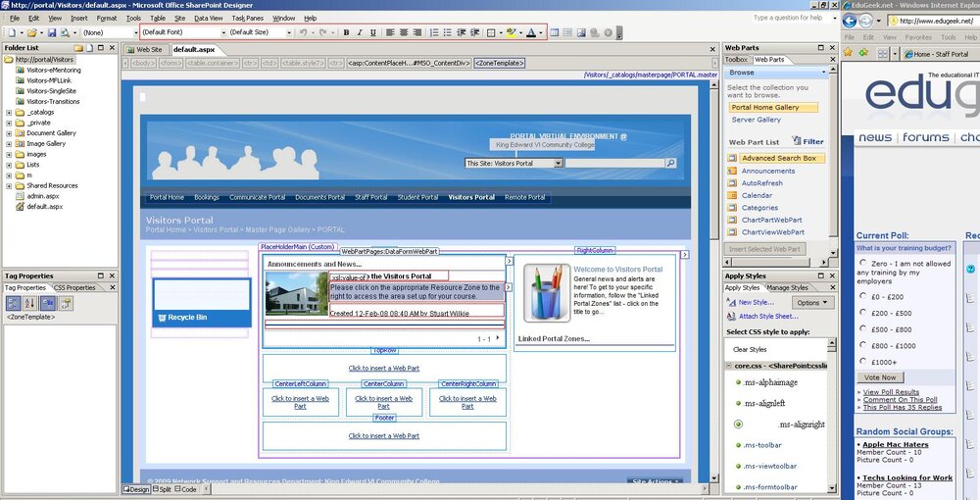Screen dimensions: 980x500
Task: Sort tag properties alphabetically
Action: (x=29, y=304)
